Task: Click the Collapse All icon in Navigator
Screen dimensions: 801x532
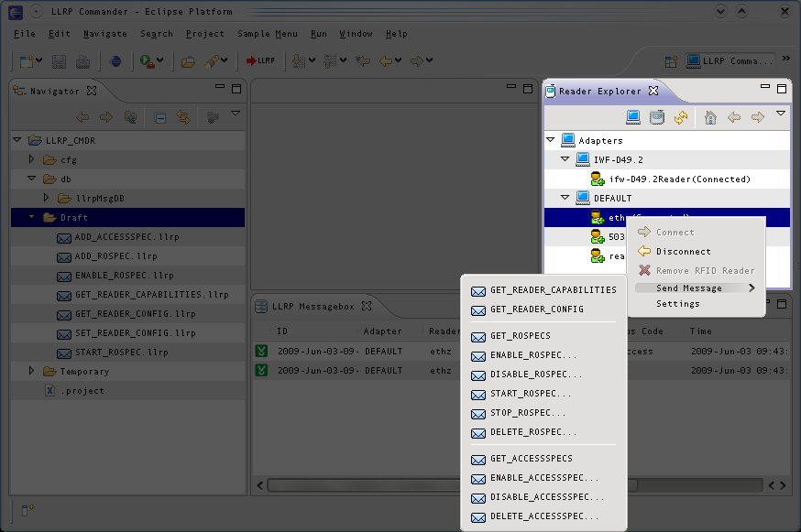Action: point(159,118)
